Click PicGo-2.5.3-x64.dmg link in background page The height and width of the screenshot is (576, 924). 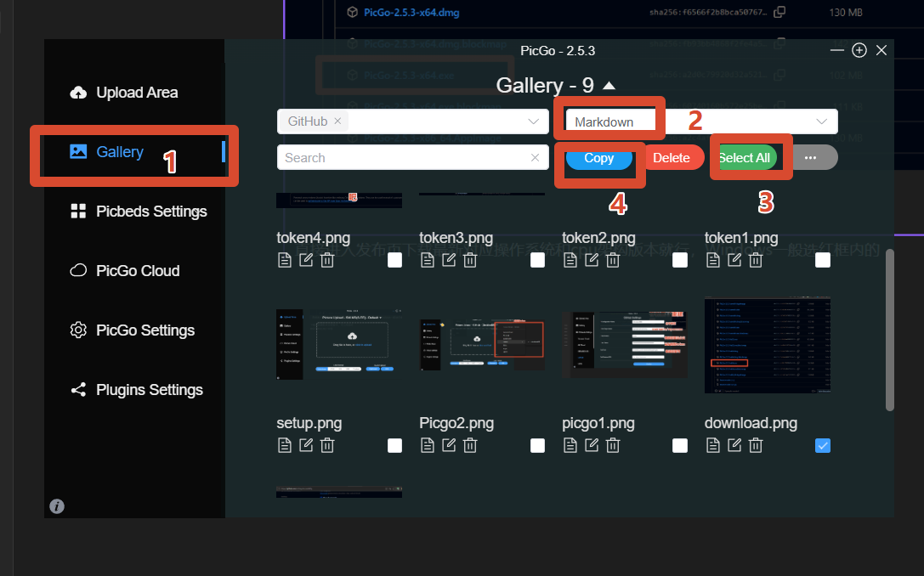pyautogui.click(x=411, y=13)
